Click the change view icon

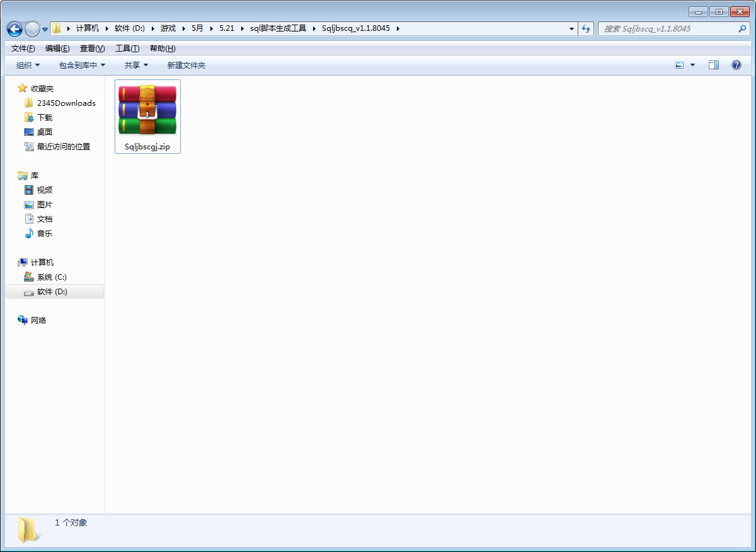pyautogui.click(x=679, y=65)
